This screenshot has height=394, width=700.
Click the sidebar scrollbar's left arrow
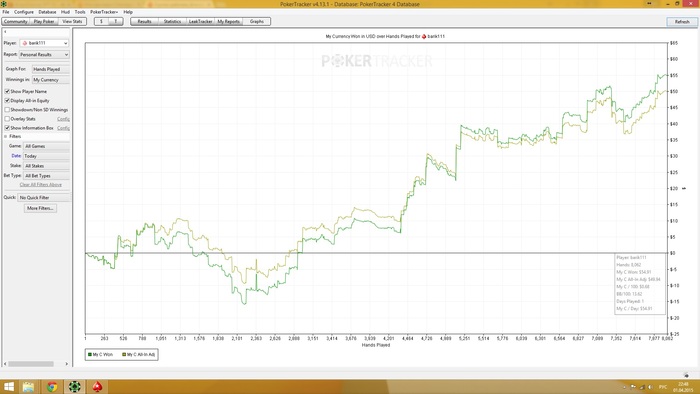[5, 364]
